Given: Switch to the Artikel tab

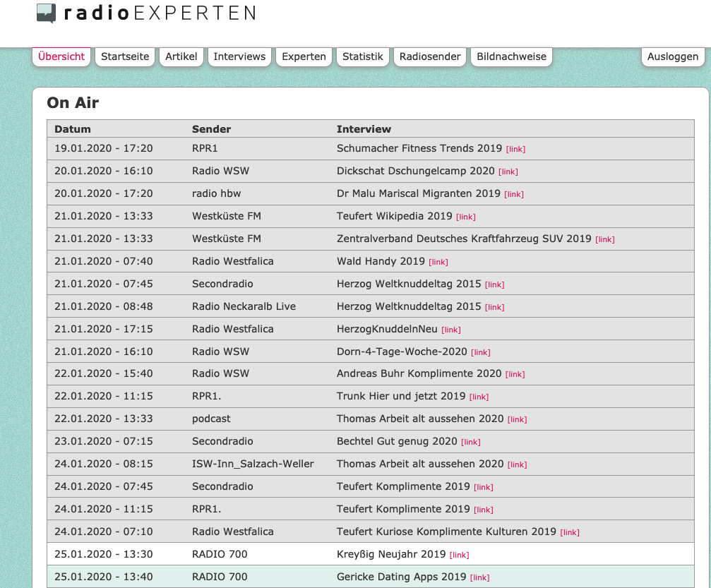Looking at the screenshot, I should 181,56.
